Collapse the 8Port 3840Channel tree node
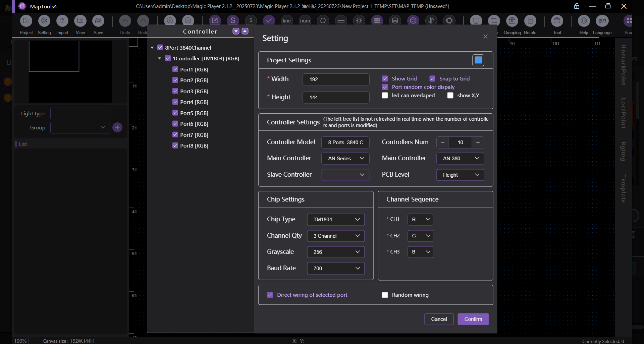This screenshot has width=644, height=344. 152,48
